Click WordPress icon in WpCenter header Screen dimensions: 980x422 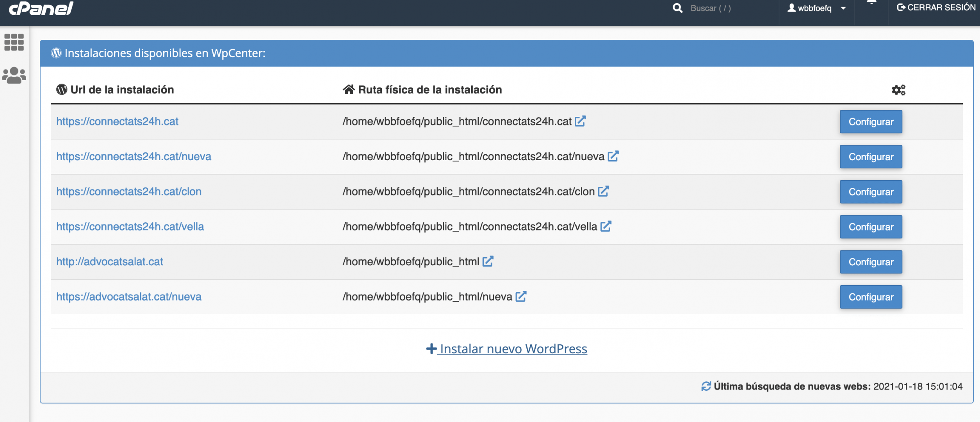[x=56, y=53]
